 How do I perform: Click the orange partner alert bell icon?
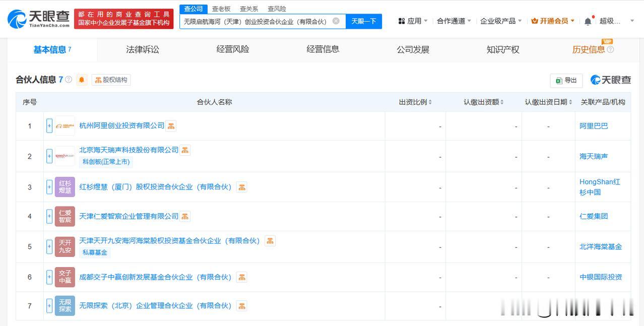click(82, 80)
